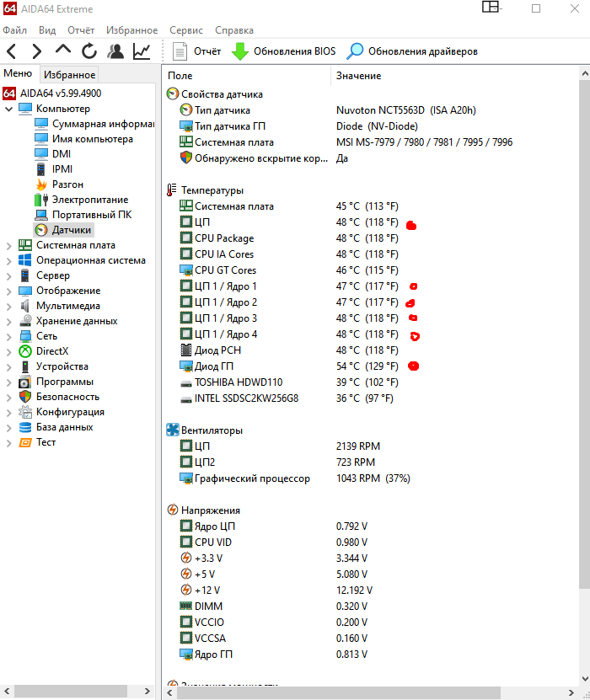Open Обновления BIOS from the toolbar
590x700 pixels.
coord(284,51)
